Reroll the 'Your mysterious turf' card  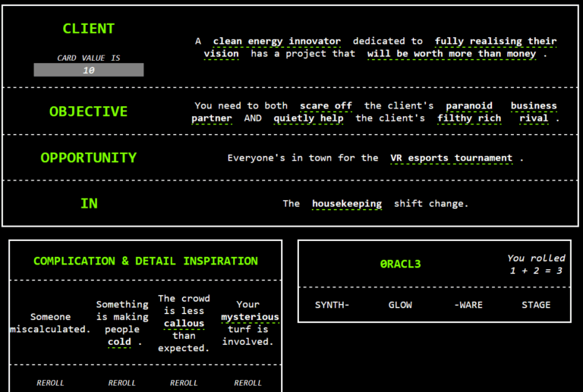pos(247,383)
